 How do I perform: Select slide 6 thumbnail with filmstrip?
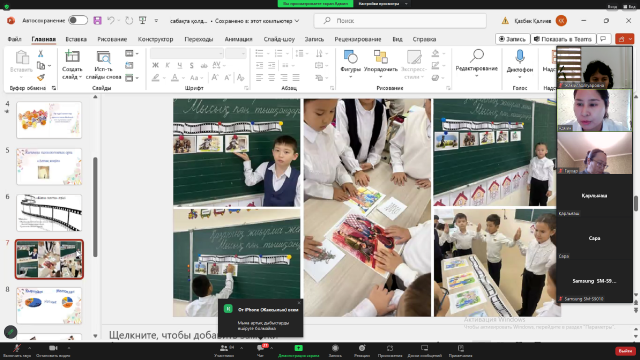[49, 213]
